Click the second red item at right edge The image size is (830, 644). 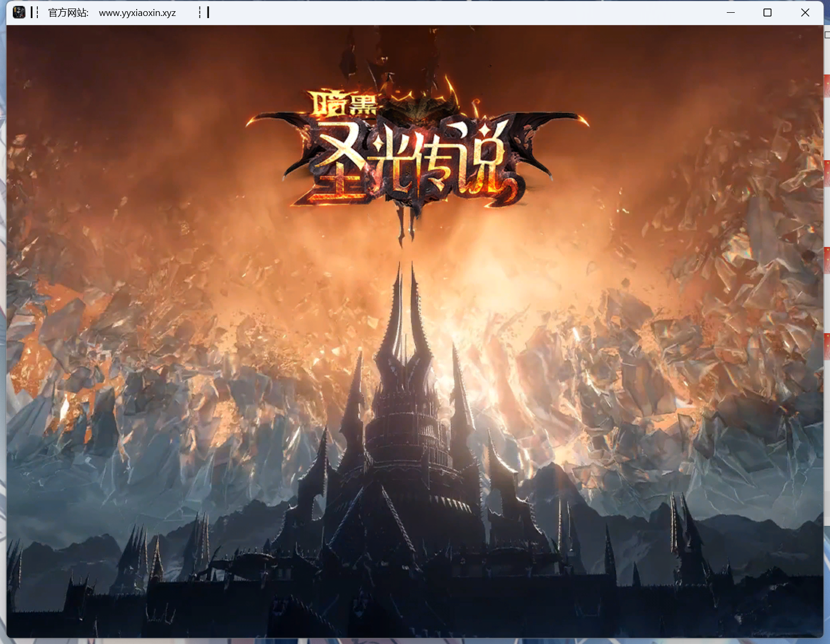click(x=827, y=174)
